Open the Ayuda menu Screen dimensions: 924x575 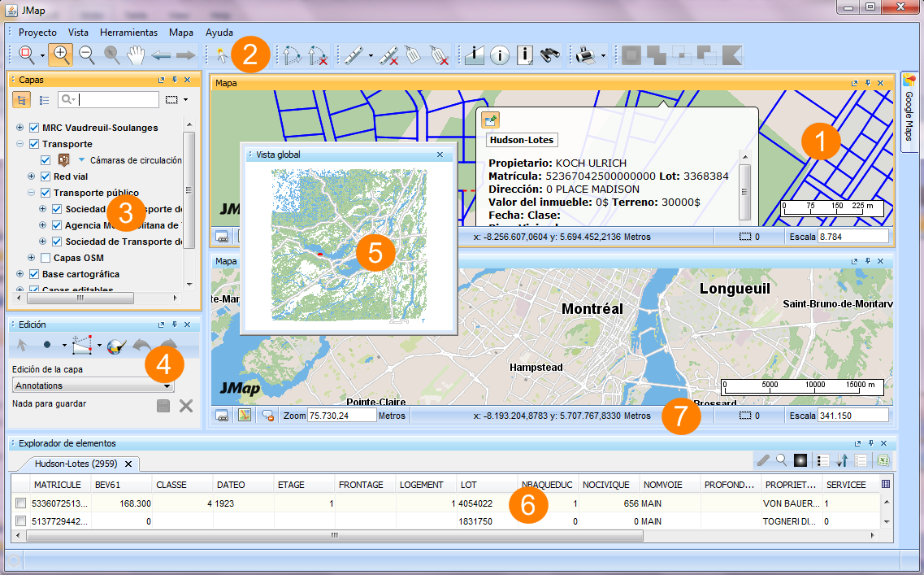pyautogui.click(x=219, y=33)
